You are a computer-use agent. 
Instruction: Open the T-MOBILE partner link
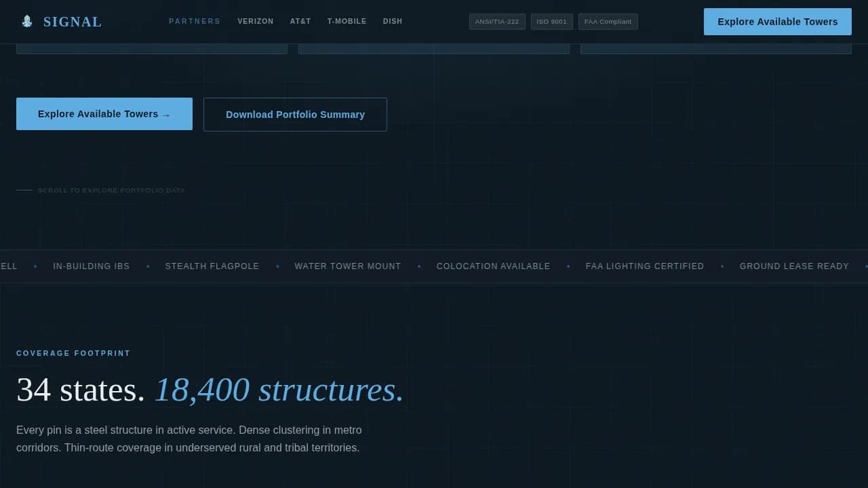(347, 22)
